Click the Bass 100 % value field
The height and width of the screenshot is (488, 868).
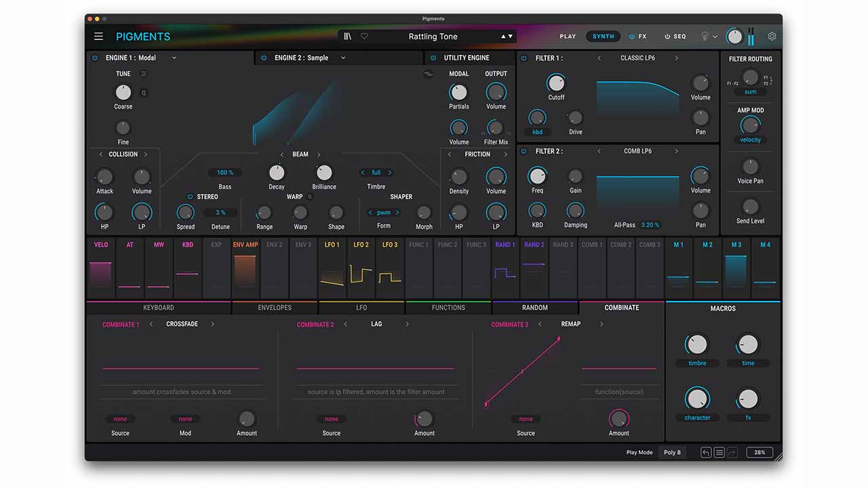click(x=224, y=173)
